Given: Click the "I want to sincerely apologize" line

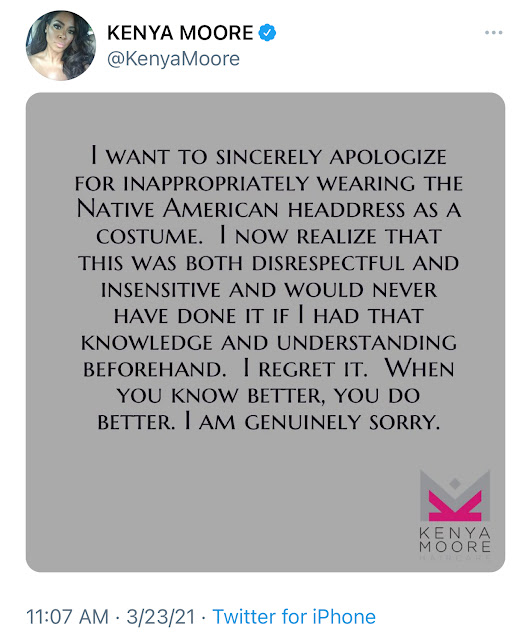Looking at the screenshot, I should 268,156.
